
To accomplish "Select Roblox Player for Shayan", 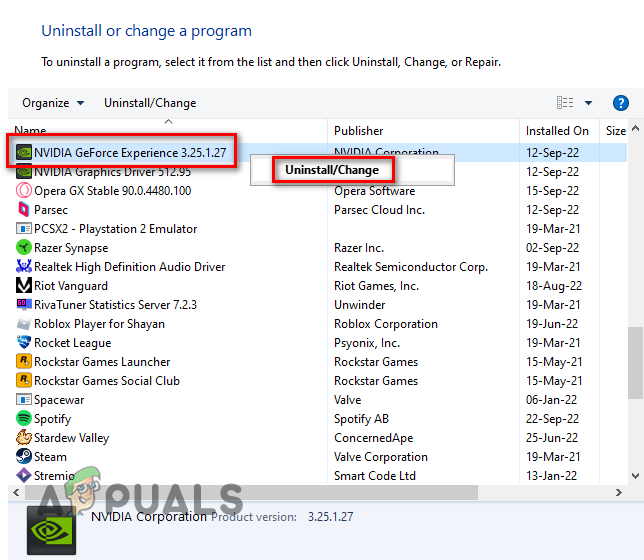I will [99, 324].
